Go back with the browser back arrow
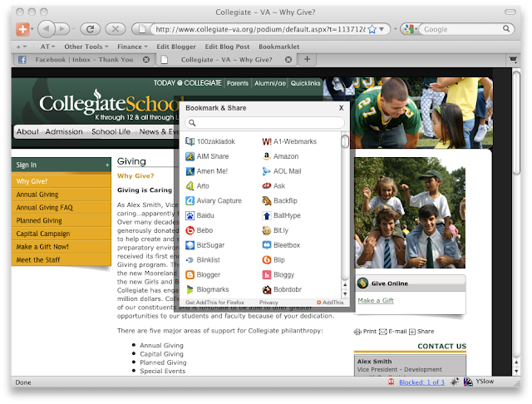The image size is (532, 404). click(x=47, y=29)
